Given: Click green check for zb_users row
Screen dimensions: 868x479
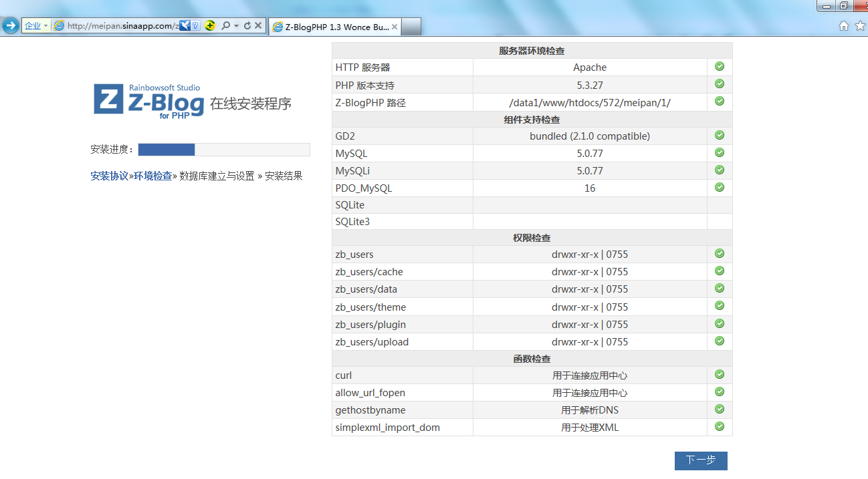Looking at the screenshot, I should 720,254.
